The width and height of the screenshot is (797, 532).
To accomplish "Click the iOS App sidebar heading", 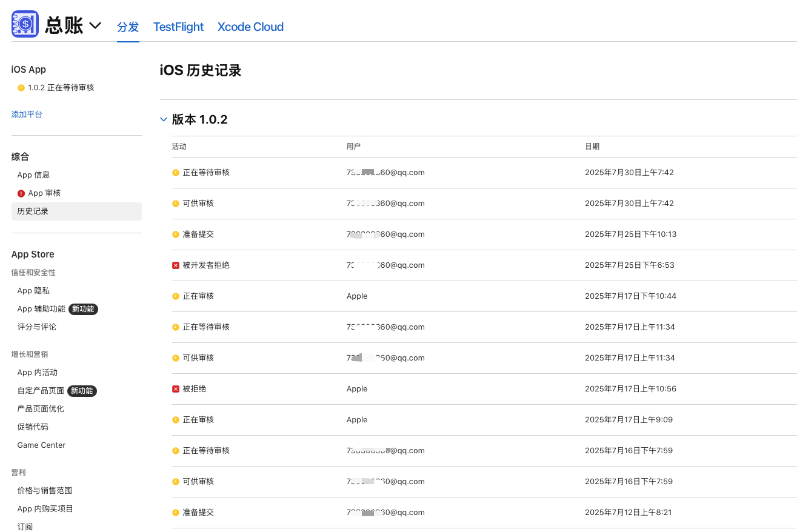I will (x=28, y=70).
